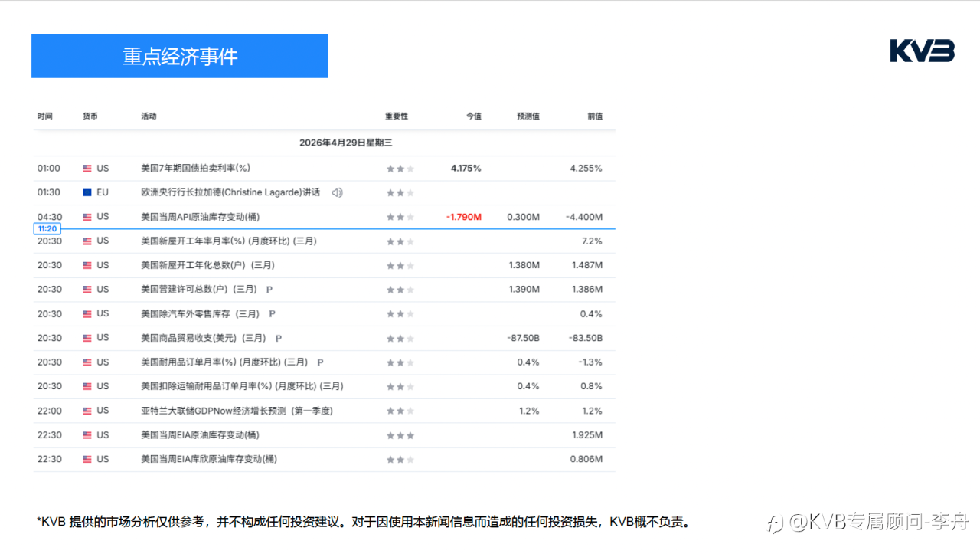Image resolution: width=980 pixels, height=554 pixels.
Task: Click the P icon after 美国除汽车外零售库存
Action: tap(273, 314)
